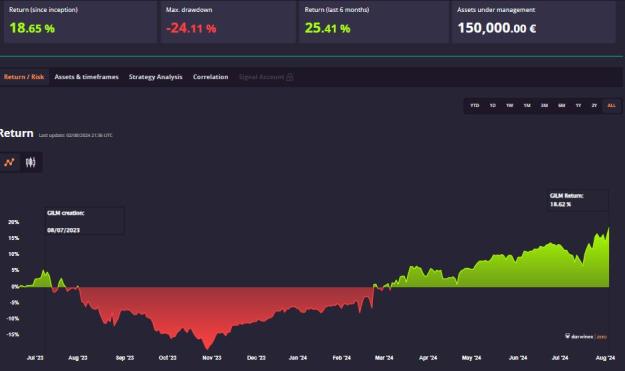Viewport: 625px width, 371px height.
Task: Click the Assets under management label
Action: [x=496, y=10]
